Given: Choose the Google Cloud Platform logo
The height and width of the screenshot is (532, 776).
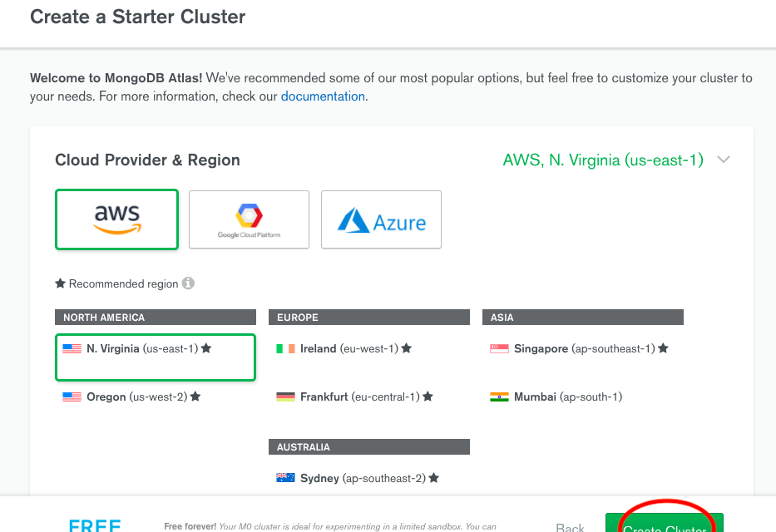Looking at the screenshot, I should pos(249,219).
